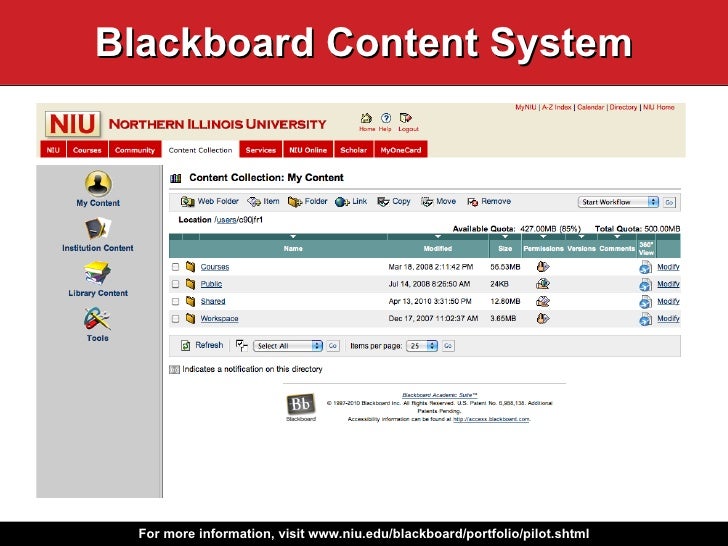Viewport: 728px width, 546px height.
Task: Open the Workspace folder link
Action: [x=219, y=318]
